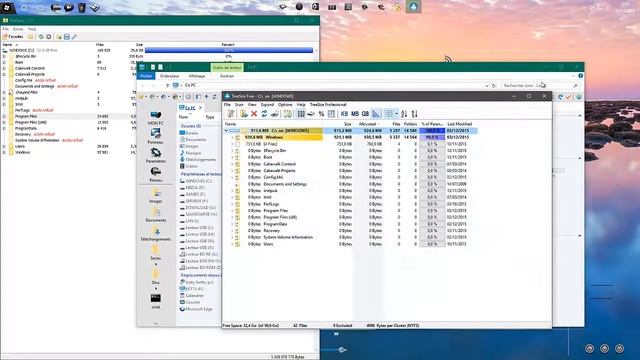Open TreeSize Professional menu
The width and height of the screenshot is (640, 360).
(328, 104)
